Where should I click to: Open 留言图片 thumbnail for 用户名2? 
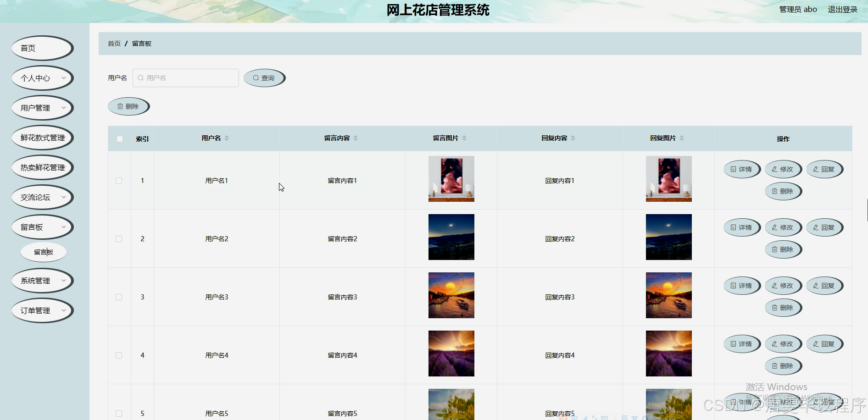click(451, 237)
